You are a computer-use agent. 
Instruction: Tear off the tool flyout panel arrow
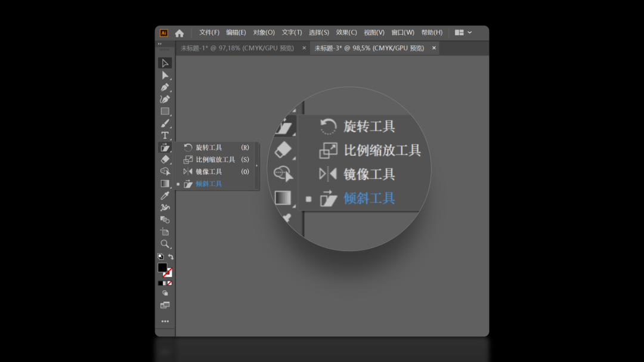pyautogui.click(x=256, y=166)
